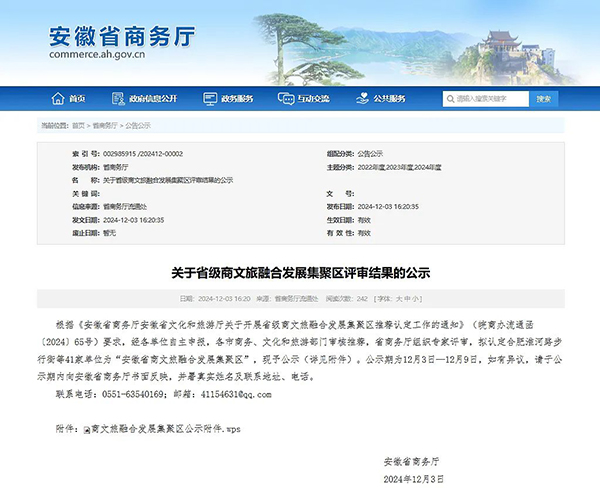Click the document icon beside 政府信息公开
The width and height of the screenshot is (600, 490).
pos(120,99)
